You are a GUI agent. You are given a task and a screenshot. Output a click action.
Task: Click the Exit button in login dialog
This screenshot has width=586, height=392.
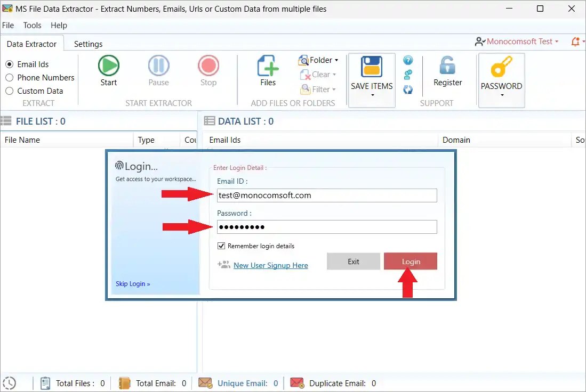coord(353,262)
